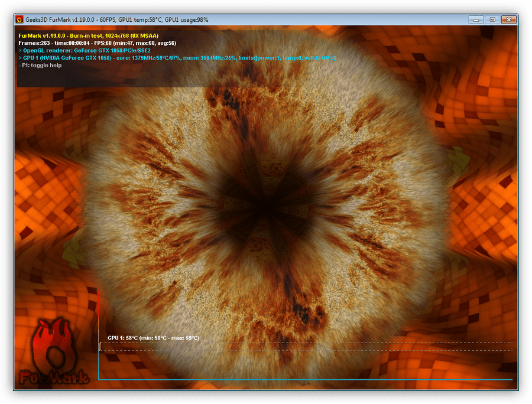
Task: Click the GPU 1 temperature min-max label
Action: pyautogui.click(x=153, y=338)
